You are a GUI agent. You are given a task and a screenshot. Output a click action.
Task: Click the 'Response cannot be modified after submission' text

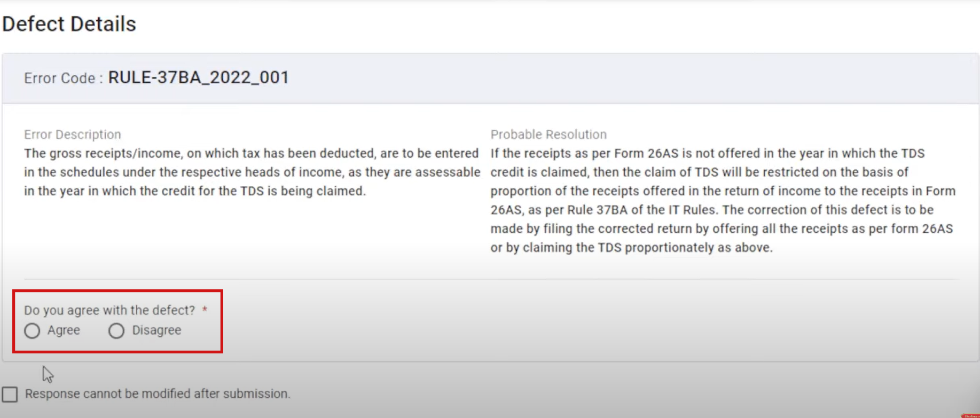coord(158,394)
